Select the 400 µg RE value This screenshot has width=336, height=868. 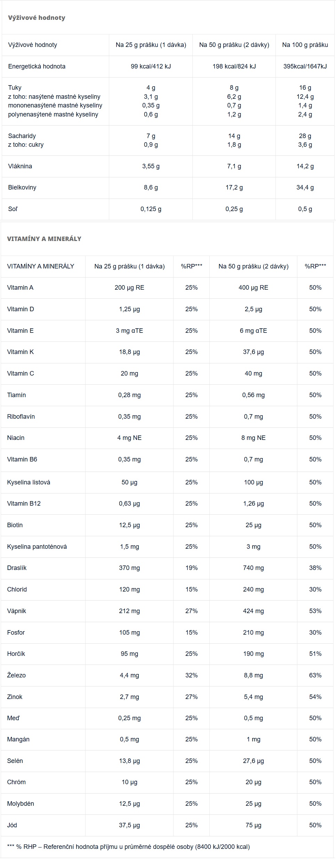click(x=253, y=288)
